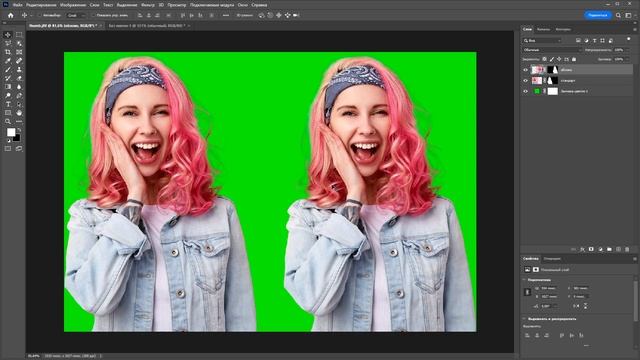This screenshot has height=360, width=640.
Task: Select the Crop tool
Action: 8,52
